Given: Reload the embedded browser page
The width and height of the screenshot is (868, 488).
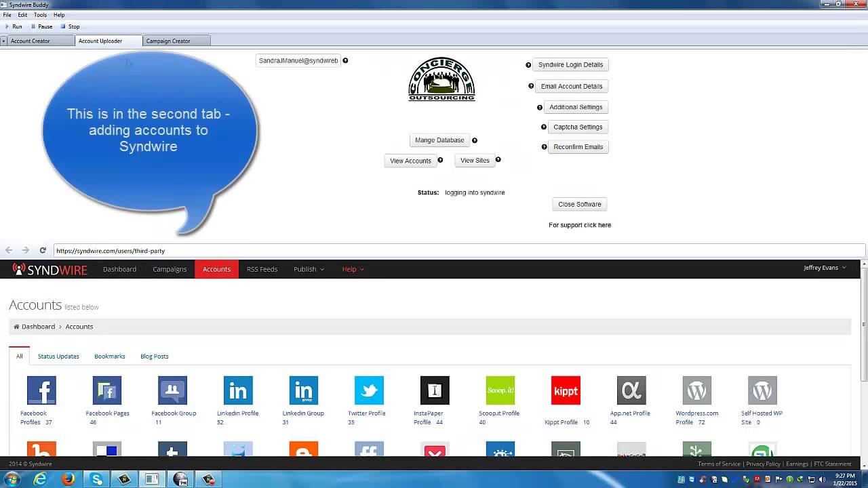Looking at the screenshot, I should [43, 250].
